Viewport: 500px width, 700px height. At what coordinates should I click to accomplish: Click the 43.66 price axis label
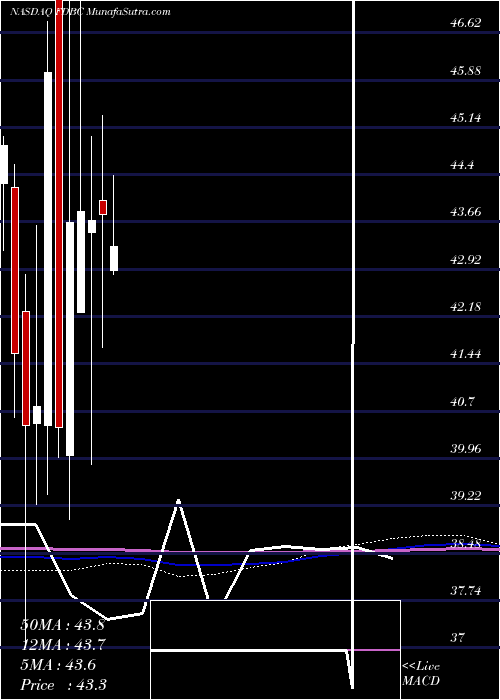pos(466,212)
